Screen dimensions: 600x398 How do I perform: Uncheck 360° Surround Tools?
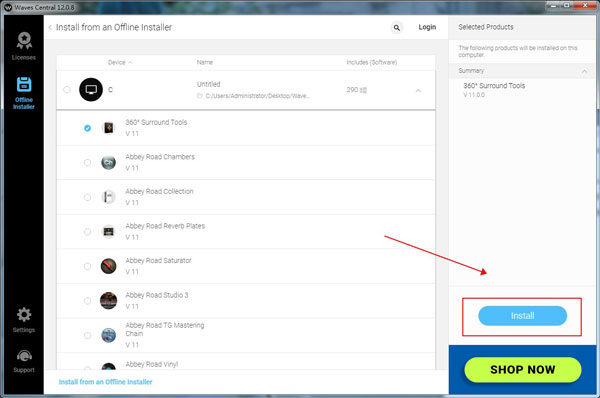coord(88,128)
